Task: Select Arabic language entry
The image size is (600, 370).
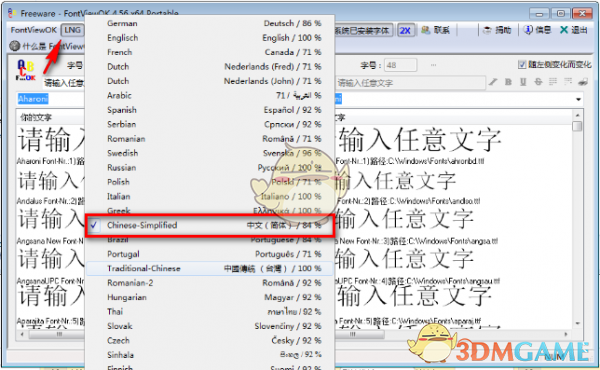Action: click(210, 95)
